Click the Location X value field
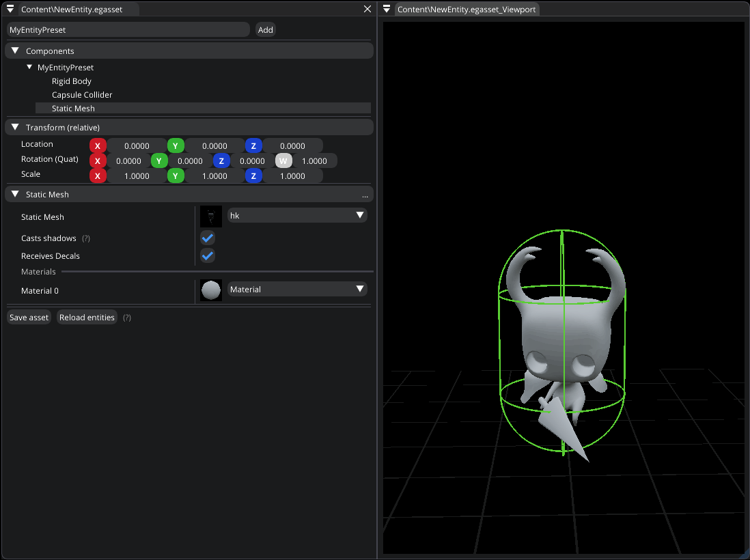The image size is (750, 560). tap(137, 146)
